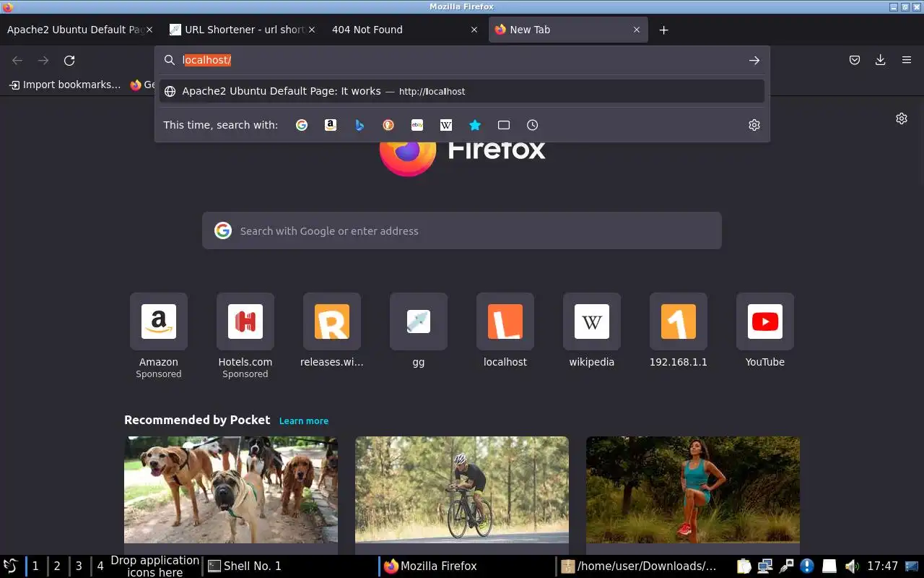
Task: Search this time with Wikipedia
Action: pyautogui.click(x=446, y=125)
